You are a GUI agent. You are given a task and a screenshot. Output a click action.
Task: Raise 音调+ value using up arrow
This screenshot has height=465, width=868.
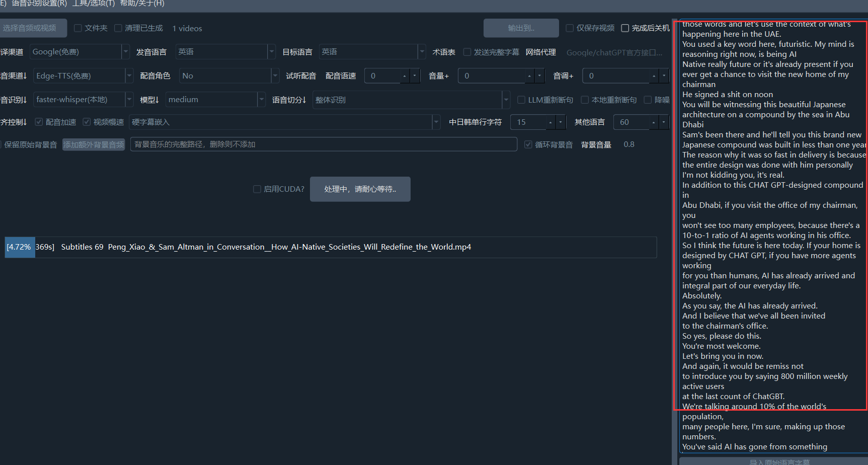[654, 76]
